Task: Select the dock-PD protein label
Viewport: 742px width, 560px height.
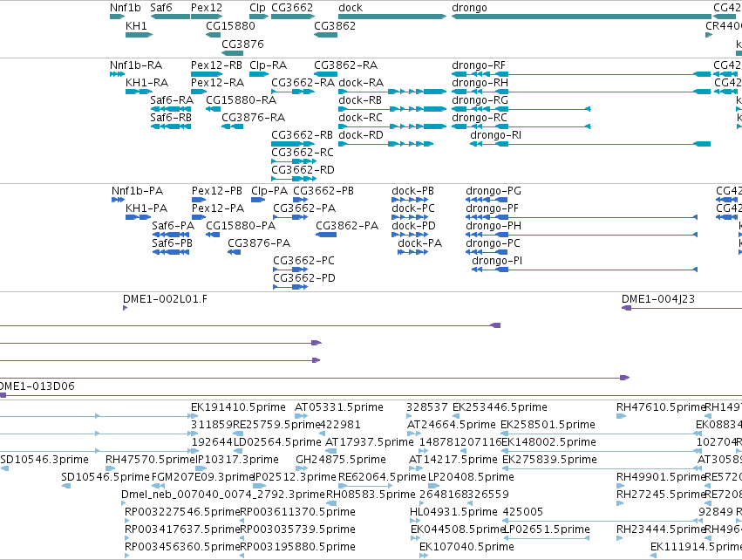Action: [413, 226]
